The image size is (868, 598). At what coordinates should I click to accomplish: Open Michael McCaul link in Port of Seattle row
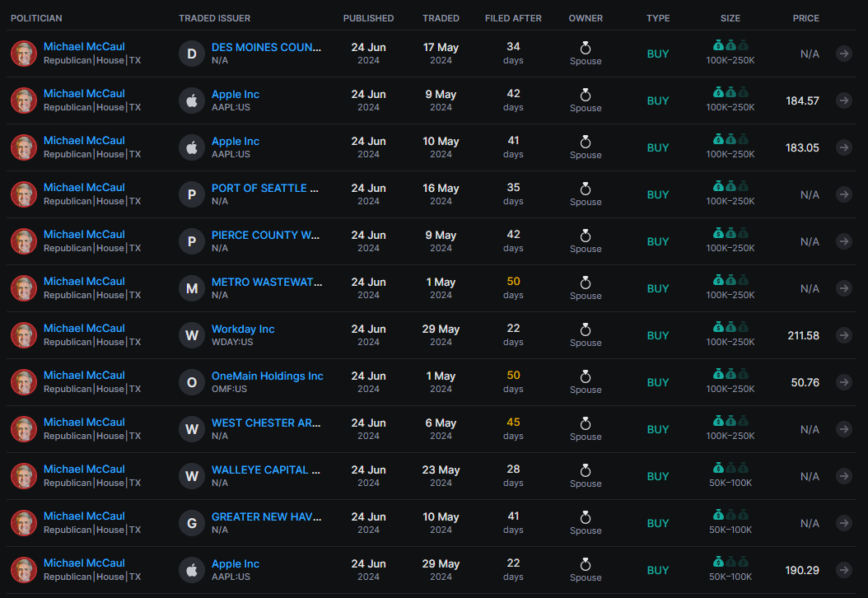(x=84, y=188)
